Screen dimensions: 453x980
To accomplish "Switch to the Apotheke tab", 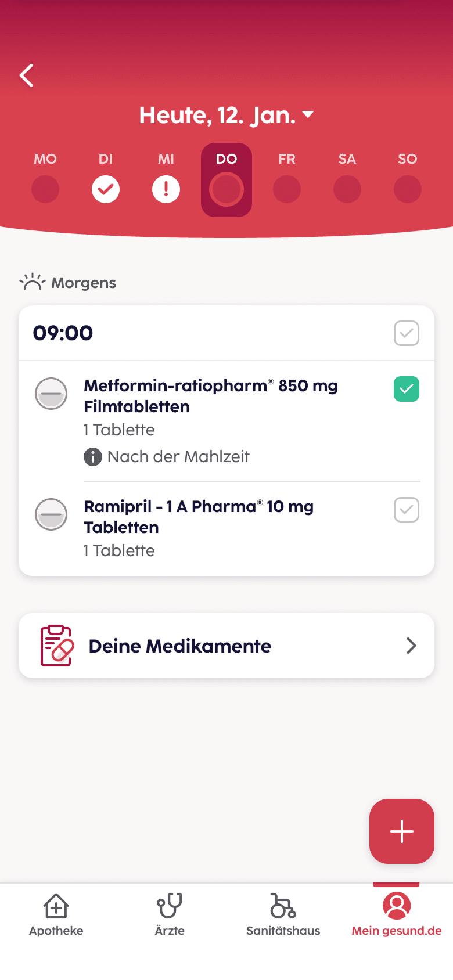I will pos(56,915).
